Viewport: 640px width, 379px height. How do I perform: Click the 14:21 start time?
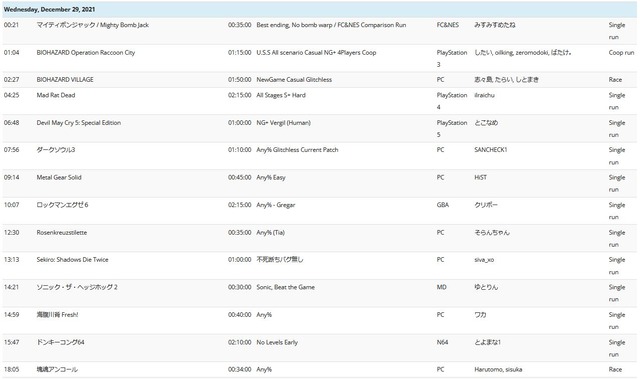coord(11,287)
